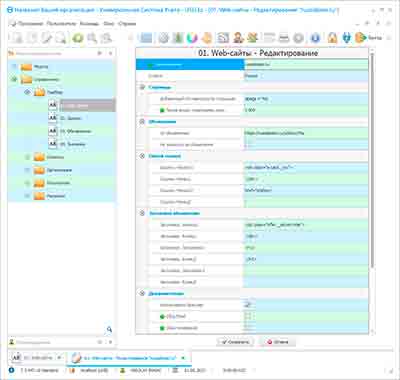Click the orange hand toolbar icon

[207, 38]
